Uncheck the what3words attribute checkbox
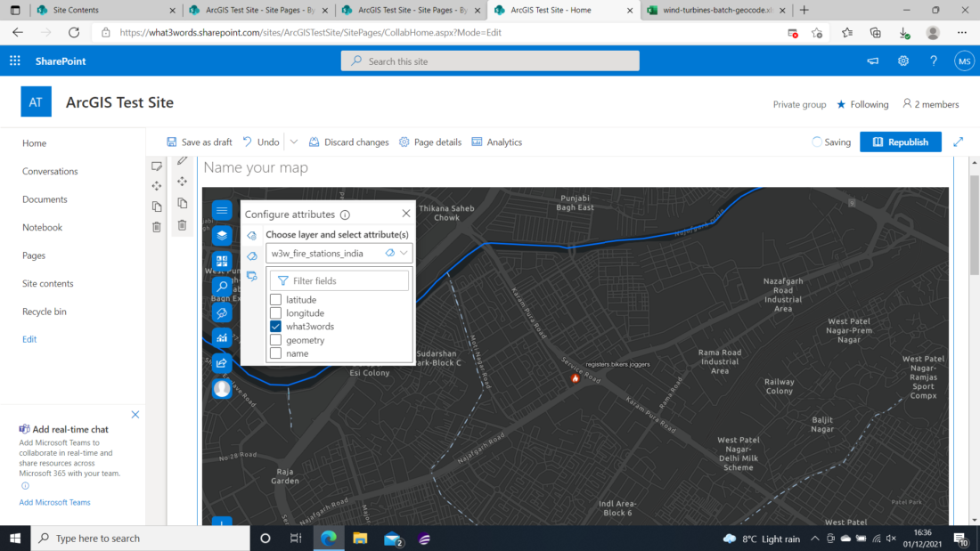This screenshot has height=551, width=980. 275,326
